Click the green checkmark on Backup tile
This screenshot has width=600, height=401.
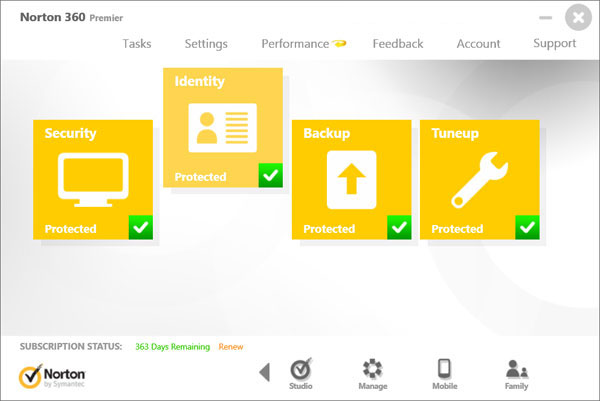[x=399, y=227]
